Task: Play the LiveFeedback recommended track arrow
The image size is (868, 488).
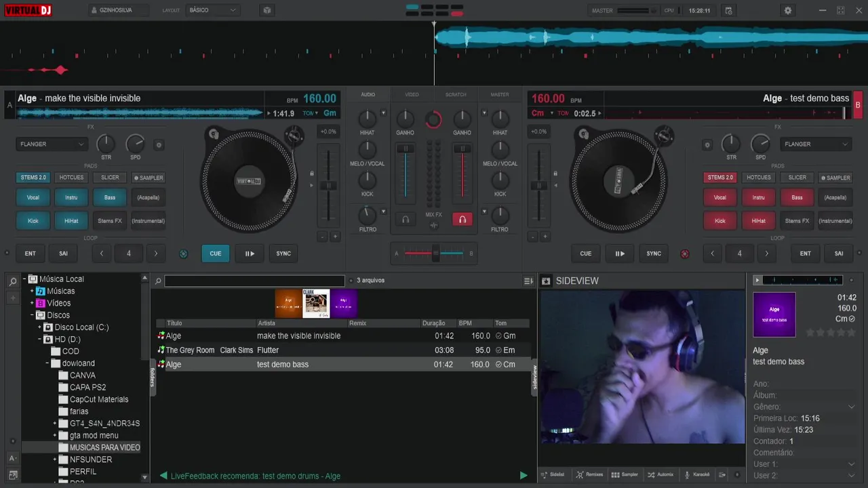Action: pyautogui.click(x=523, y=476)
